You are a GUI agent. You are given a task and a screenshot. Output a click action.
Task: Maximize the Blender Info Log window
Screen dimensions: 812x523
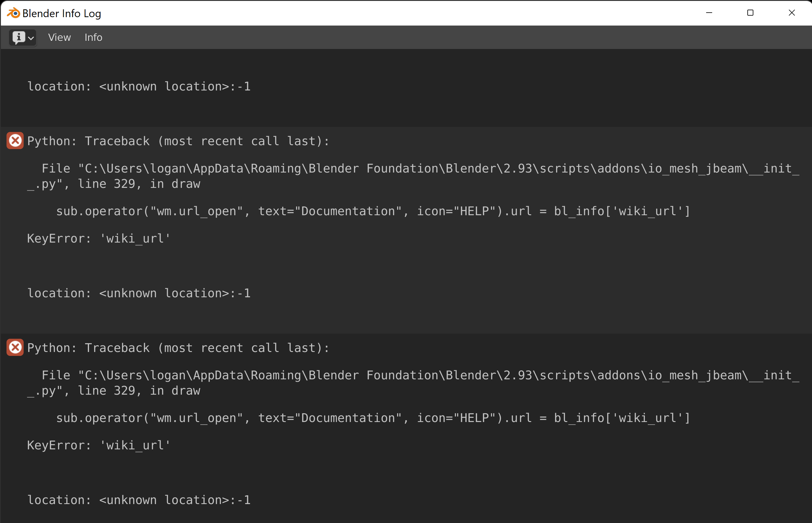click(750, 13)
